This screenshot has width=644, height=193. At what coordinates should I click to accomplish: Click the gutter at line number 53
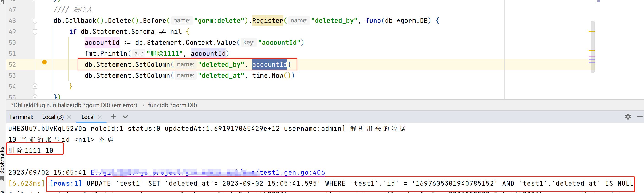(x=12, y=75)
